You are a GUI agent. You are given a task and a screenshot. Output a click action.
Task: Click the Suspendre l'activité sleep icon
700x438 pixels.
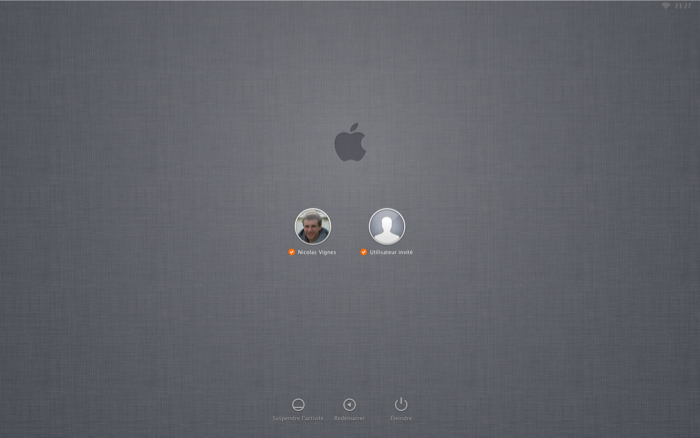coord(298,404)
